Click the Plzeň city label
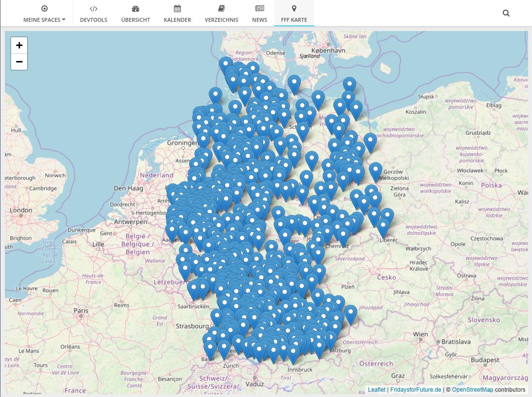 pyautogui.click(x=348, y=287)
